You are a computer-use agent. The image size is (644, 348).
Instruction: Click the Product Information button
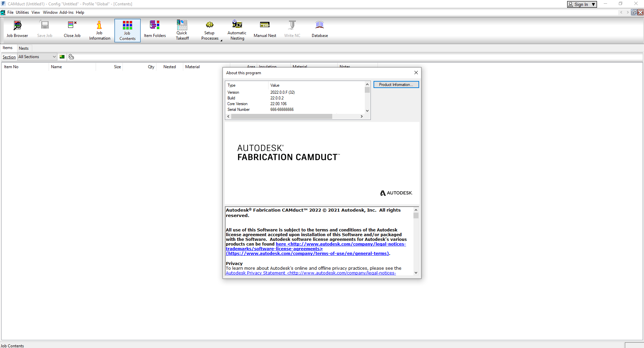[396, 85]
